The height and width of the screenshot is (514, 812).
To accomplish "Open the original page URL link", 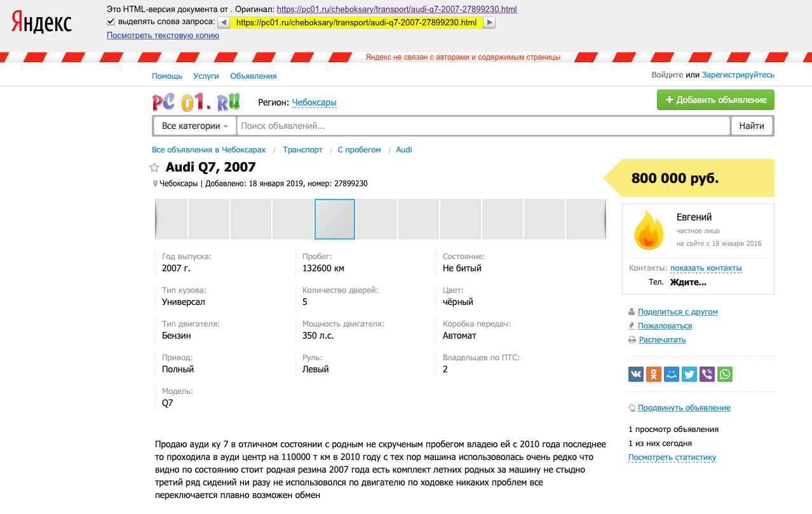I will (x=397, y=10).
